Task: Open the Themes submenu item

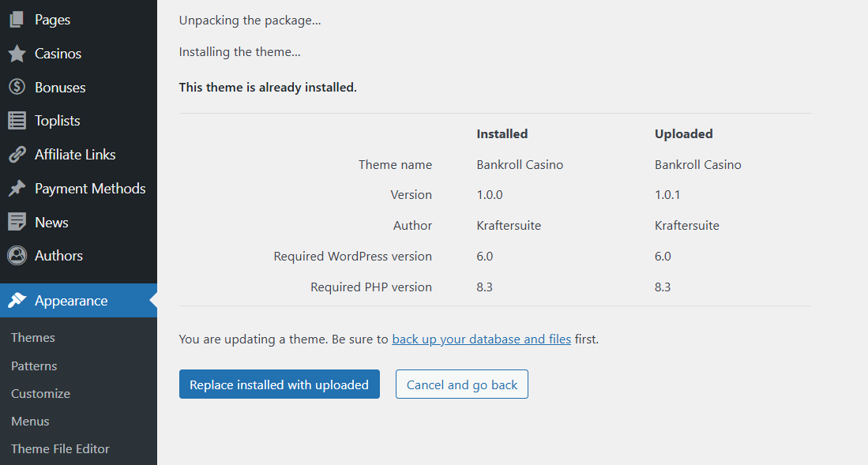Action: [33, 338]
